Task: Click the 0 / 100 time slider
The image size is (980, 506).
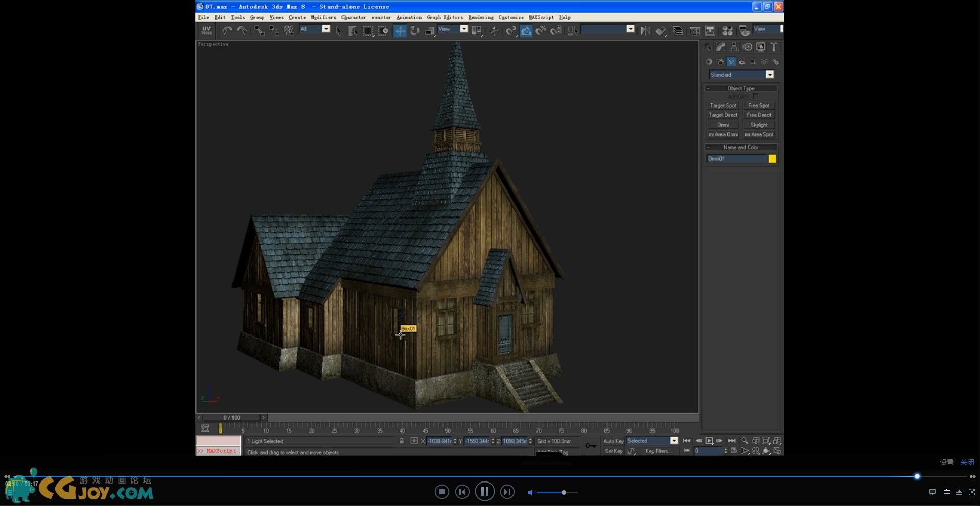Action: click(231, 418)
